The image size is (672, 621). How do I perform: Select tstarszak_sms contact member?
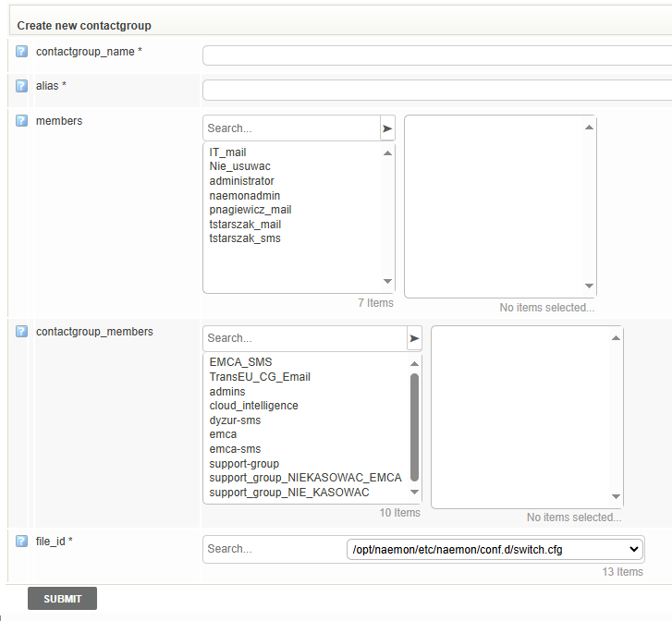click(x=245, y=238)
